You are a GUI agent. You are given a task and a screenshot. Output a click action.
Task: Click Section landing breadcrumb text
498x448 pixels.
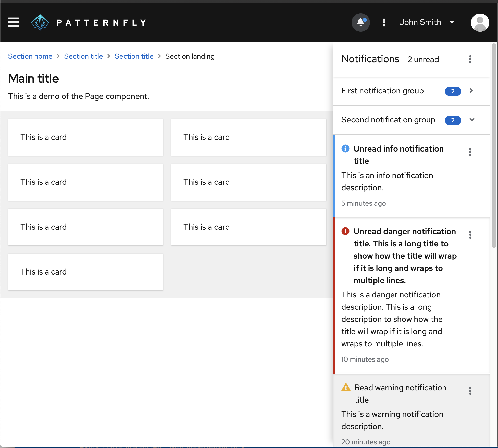190,56
